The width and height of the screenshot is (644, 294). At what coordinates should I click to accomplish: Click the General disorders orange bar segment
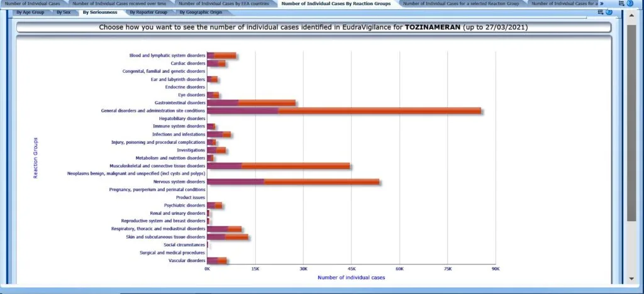[379, 111]
